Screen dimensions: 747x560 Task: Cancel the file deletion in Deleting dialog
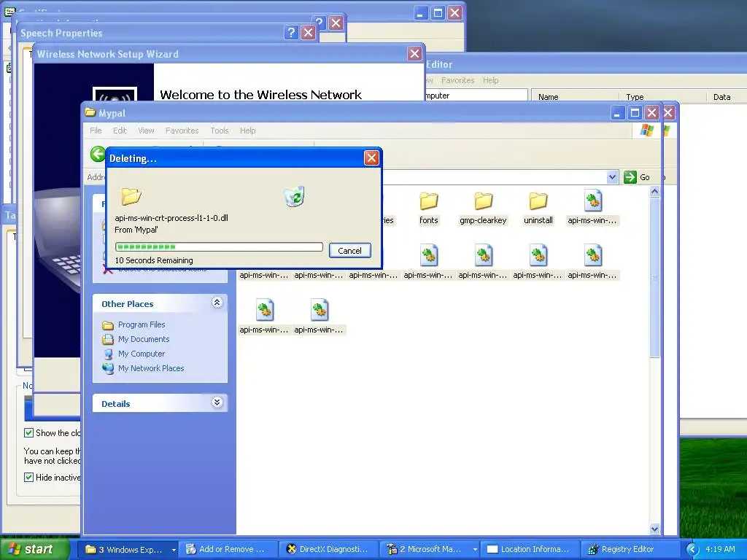(349, 251)
